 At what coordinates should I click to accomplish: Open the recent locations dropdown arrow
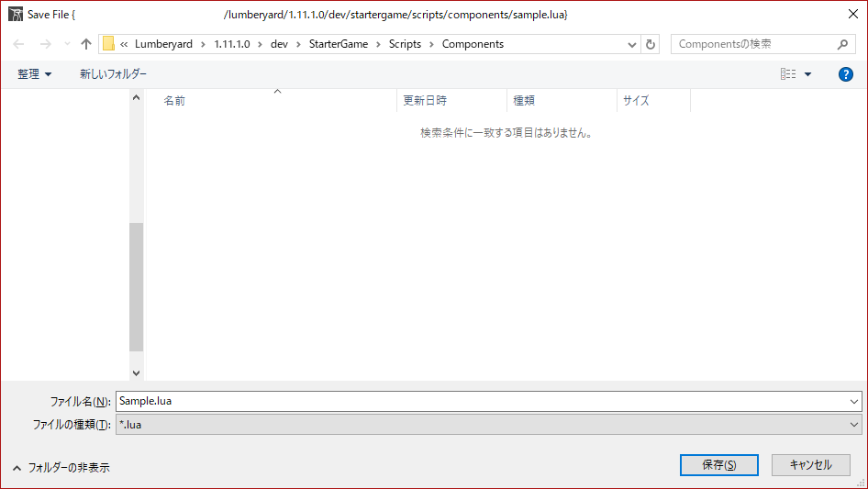coord(68,44)
